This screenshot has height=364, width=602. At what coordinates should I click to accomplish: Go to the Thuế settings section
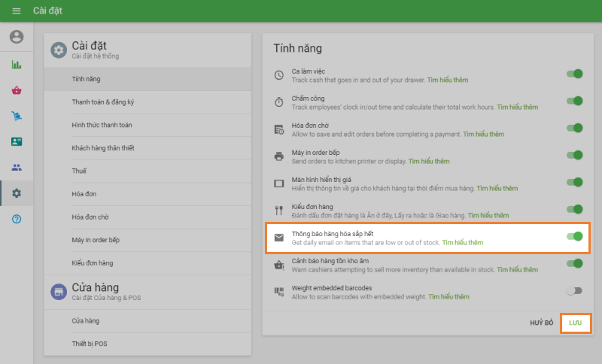pos(80,171)
